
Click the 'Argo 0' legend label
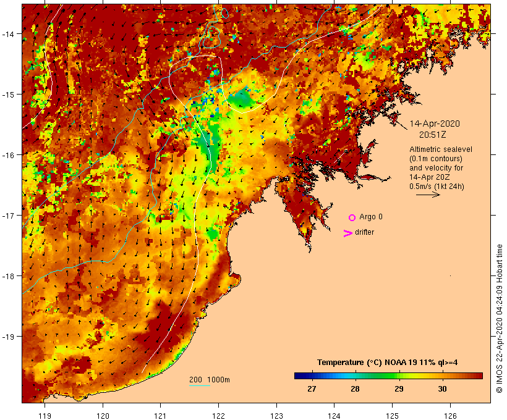pyautogui.click(x=371, y=217)
